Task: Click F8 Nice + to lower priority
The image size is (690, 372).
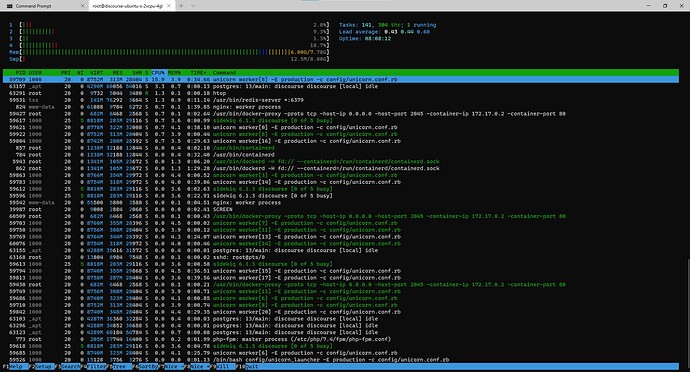Action: [198, 366]
